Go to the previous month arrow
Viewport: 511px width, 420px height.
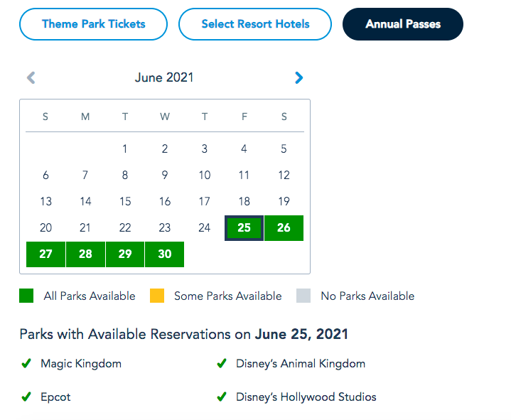[31, 78]
